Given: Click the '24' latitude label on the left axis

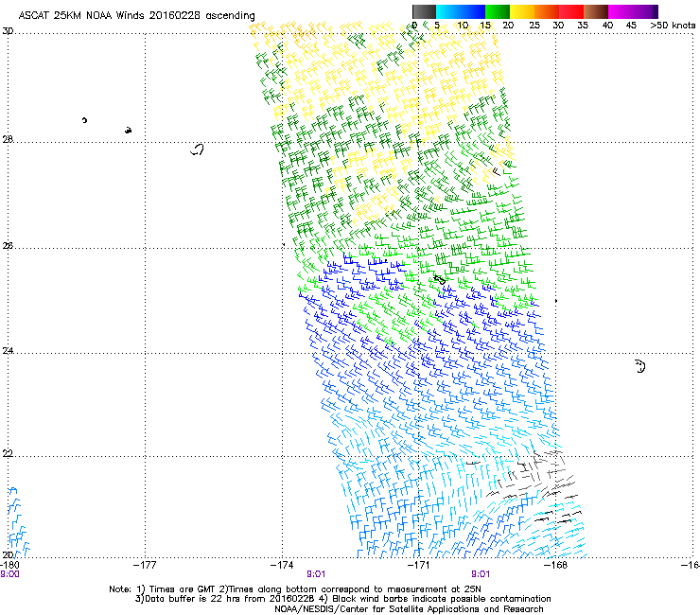Looking at the screenshot, I should [8, 351].
